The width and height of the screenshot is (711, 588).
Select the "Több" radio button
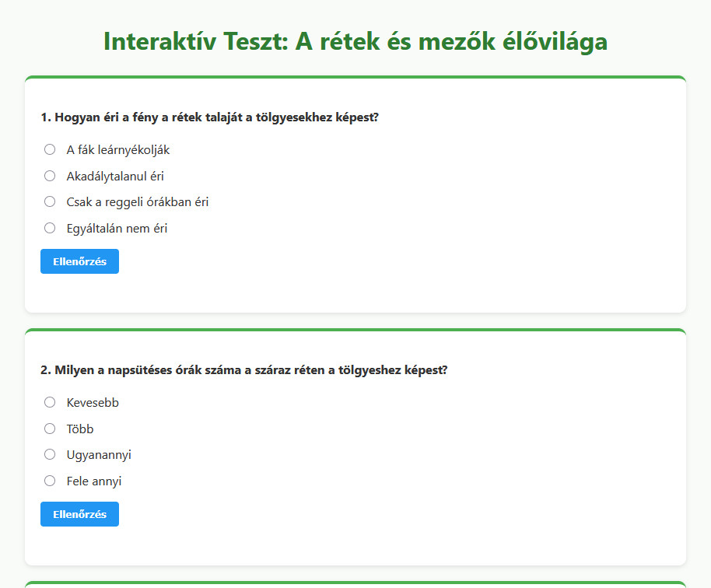pyautogui.click(x=50, y=429)
